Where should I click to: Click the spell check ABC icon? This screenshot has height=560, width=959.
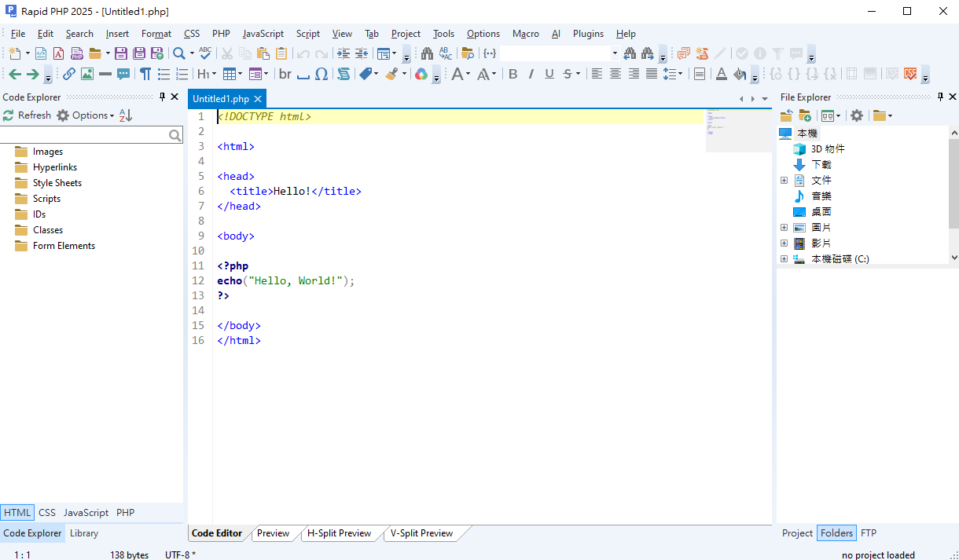point(205,53)
